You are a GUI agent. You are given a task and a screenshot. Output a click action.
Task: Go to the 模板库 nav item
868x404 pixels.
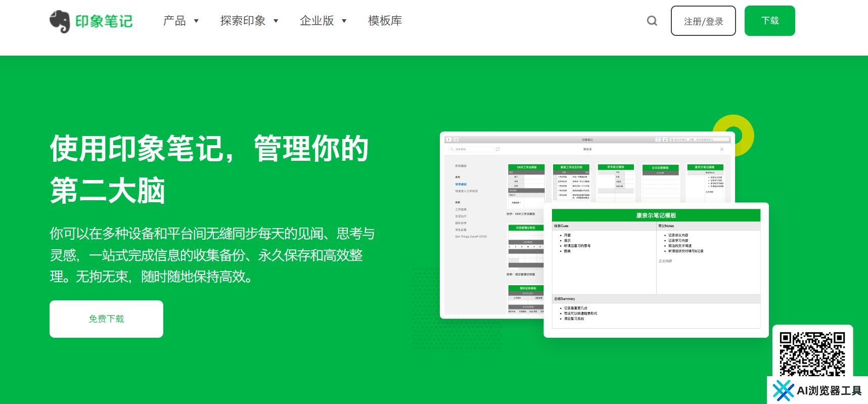point(385,21)
